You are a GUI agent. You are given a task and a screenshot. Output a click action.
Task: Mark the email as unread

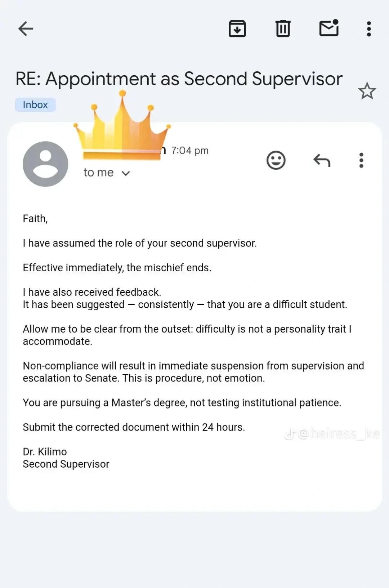point(329,28)
